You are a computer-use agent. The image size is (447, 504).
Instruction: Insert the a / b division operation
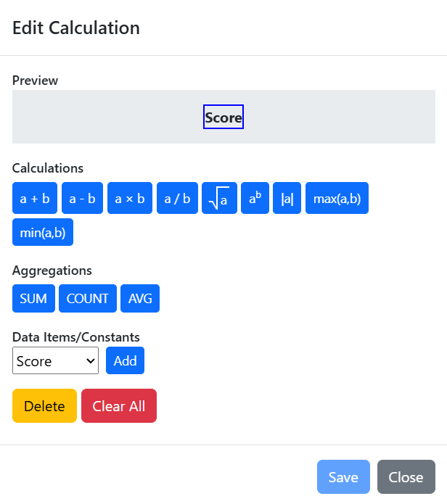pyautogui.click(x=177, y=198)
